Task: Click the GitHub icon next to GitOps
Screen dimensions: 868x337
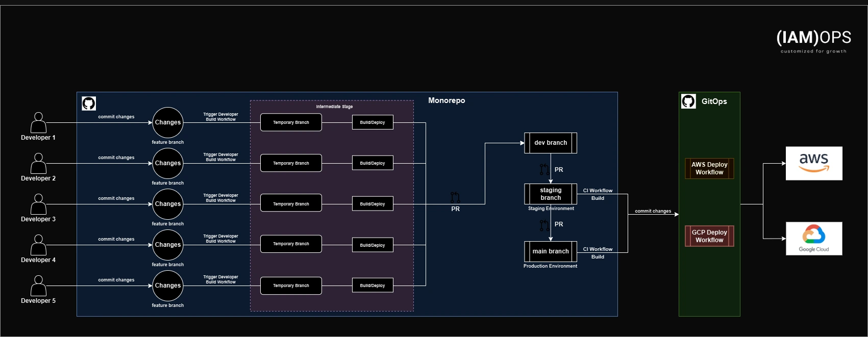Action: (x=688, y=101)
